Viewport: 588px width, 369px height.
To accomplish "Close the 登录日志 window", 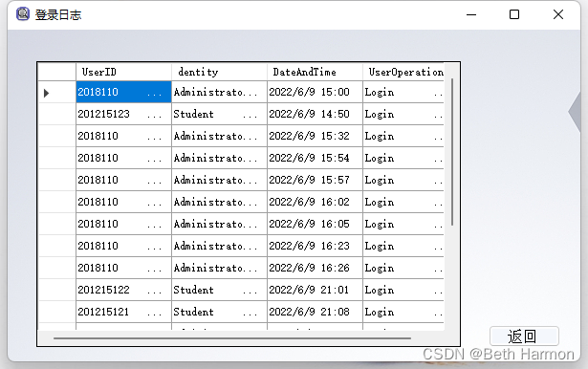I will [558, 14].
